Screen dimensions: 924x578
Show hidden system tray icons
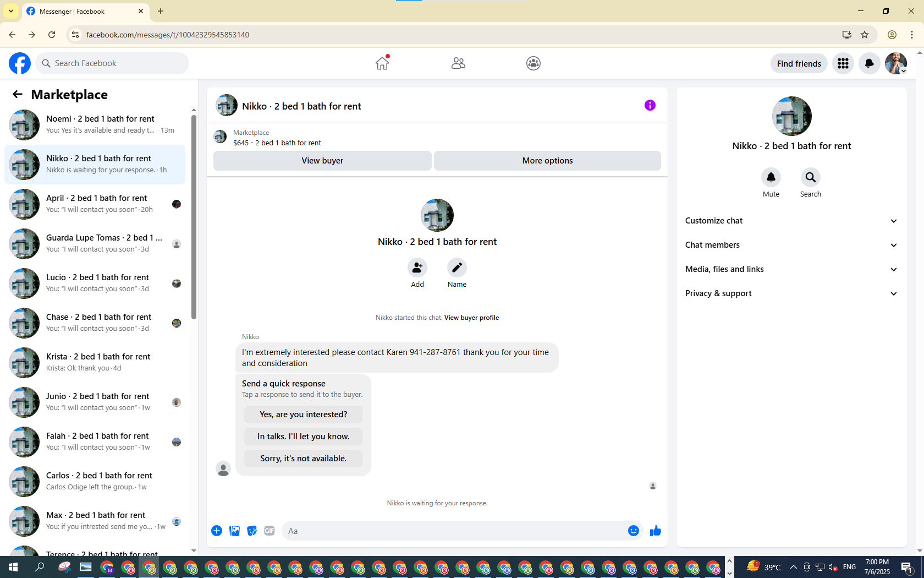click(x=793, y=567)
